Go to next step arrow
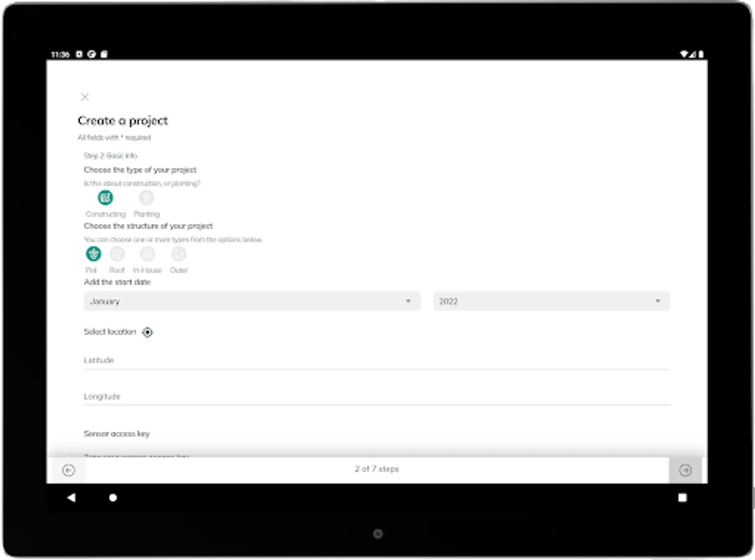 coord(685,470)
